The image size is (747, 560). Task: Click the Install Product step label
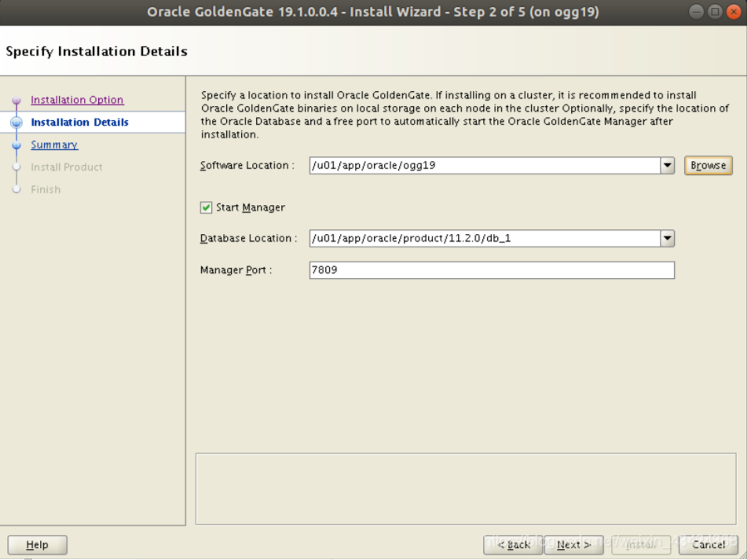67,167
